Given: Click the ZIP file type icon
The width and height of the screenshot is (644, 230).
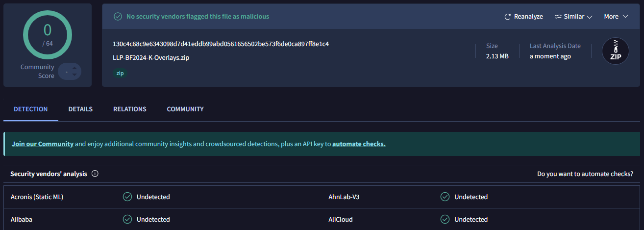Looking at the screenshot, I should [616, 51].
